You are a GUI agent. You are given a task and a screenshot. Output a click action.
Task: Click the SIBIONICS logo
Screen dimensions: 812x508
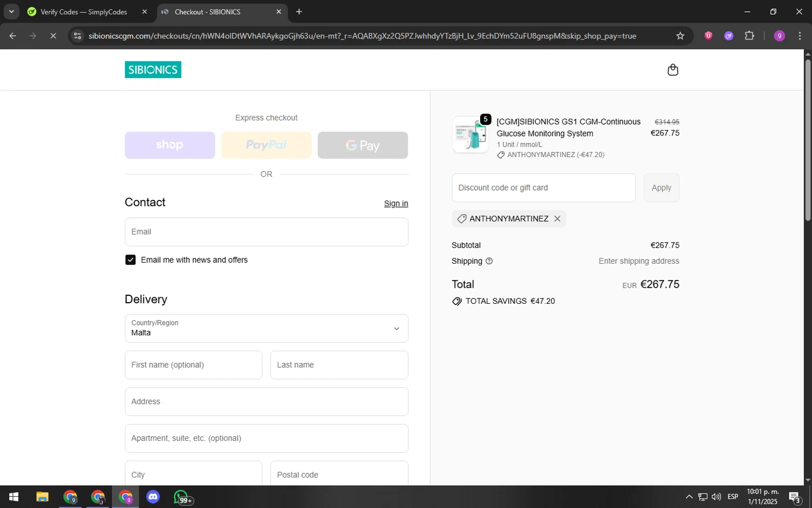click(153, 69)
